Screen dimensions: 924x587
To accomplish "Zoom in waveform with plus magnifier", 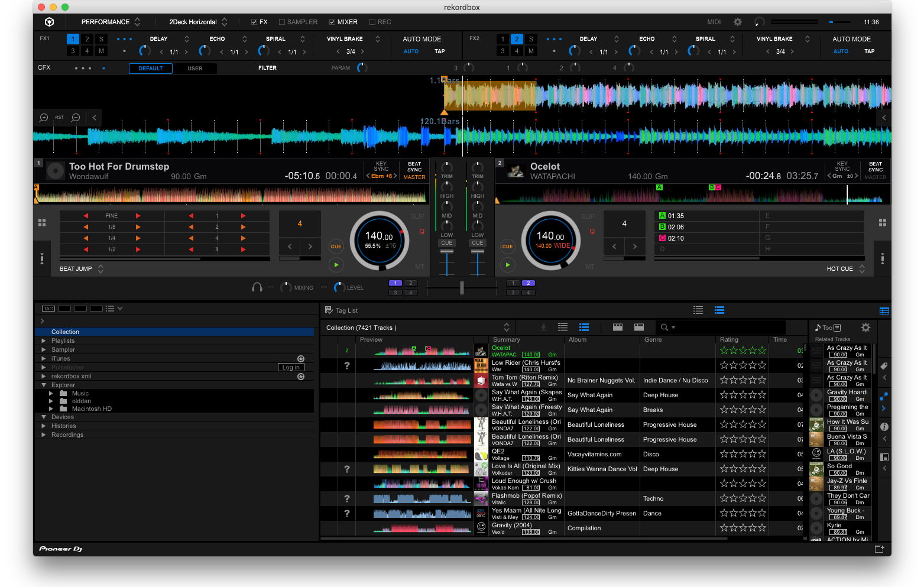I will [x=44, y=118].
